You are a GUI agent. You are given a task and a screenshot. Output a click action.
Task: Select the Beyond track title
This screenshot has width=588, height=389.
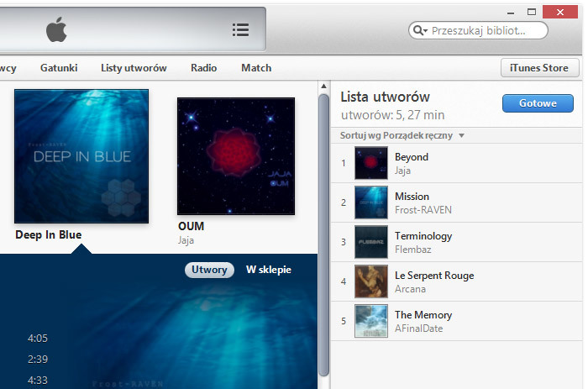412,157
